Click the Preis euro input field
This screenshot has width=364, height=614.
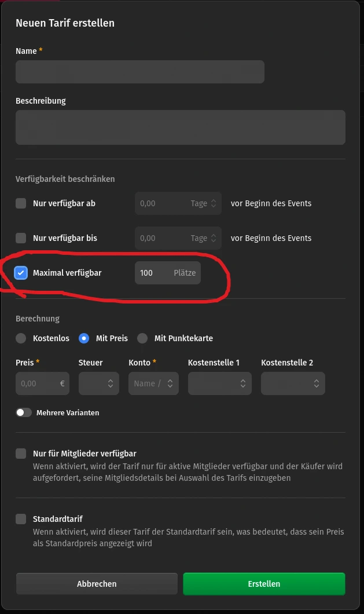[x=43, y=383]
